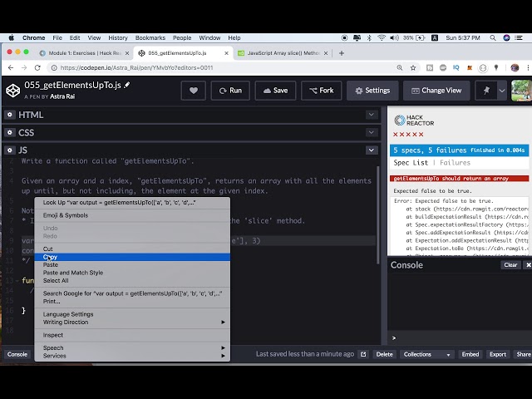Open Chrome profile avatar
This screenshot has height=399, width=532.
(515, 68)
